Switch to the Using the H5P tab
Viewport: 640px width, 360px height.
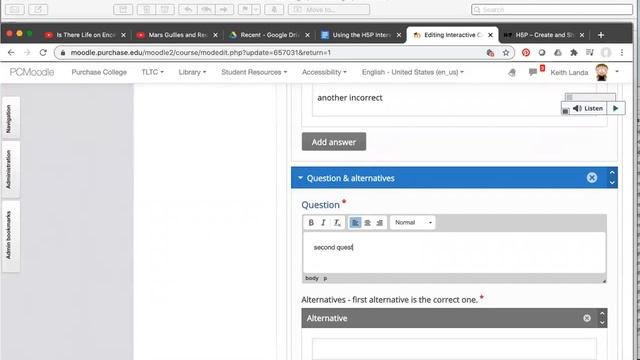pos(361,35)
